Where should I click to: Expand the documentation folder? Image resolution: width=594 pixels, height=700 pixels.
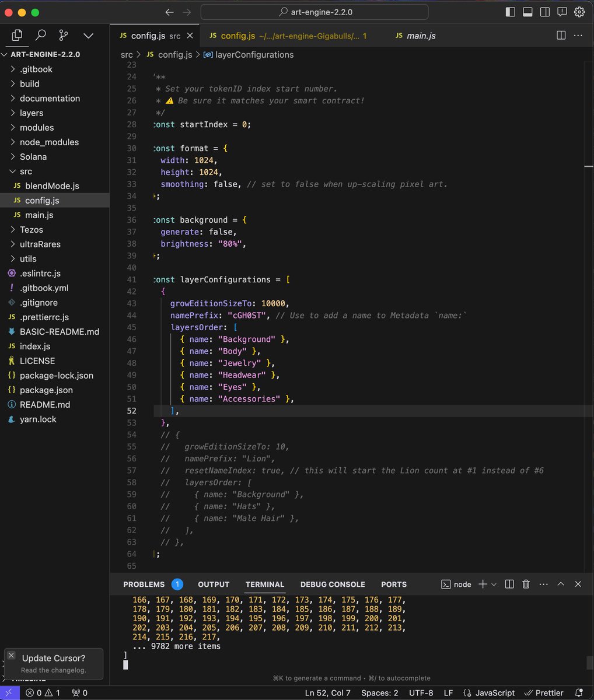(x=55, y=98)
